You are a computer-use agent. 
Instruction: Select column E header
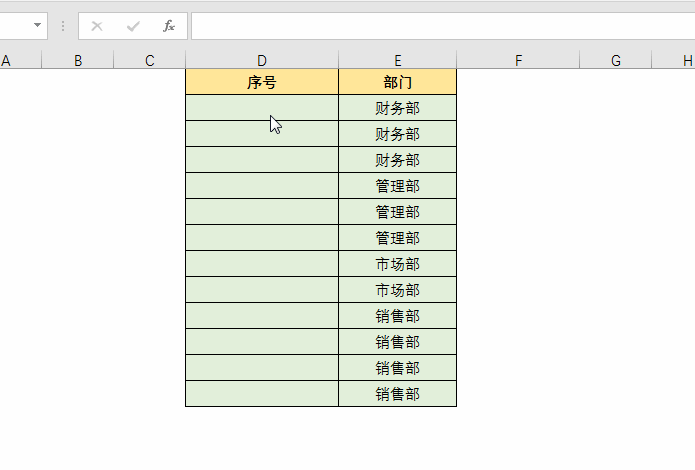(398, 60)
